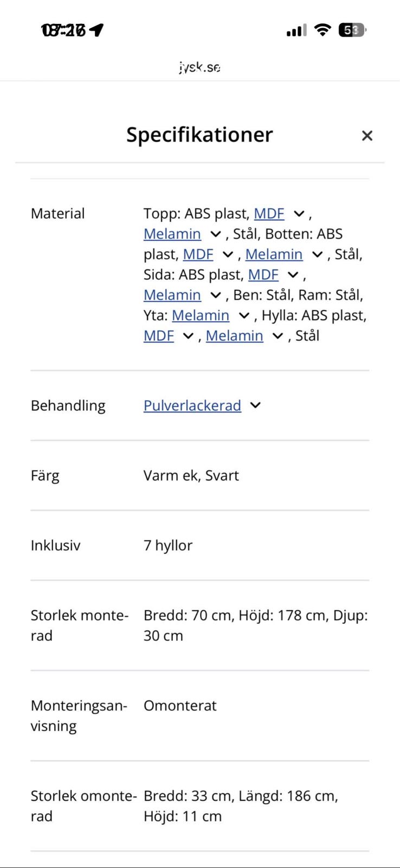This screenshot has height=868, width=400.
Task: Open the last Melamin link before Stål
Action: [234, 336]
